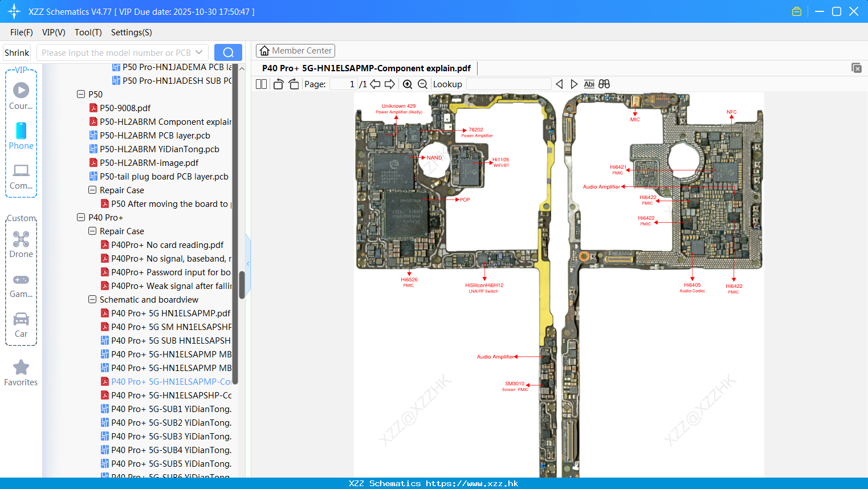Rotate the page clockwise
This screenshot has width=868, height=489.
coord(294,84)
